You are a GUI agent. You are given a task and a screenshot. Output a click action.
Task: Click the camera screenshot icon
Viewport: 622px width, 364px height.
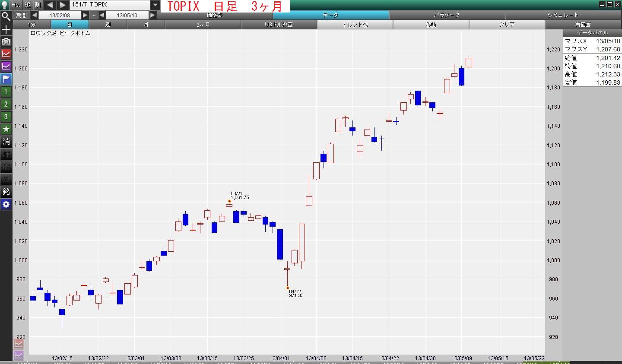coord(6,41)
